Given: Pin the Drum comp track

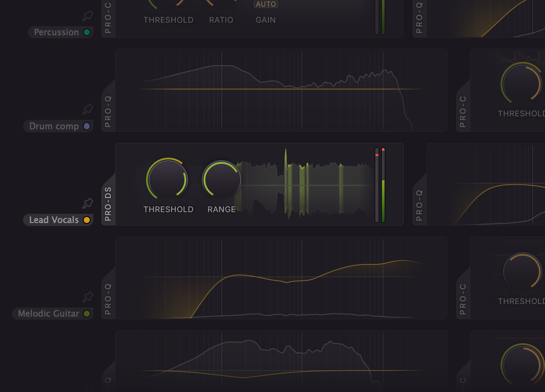Looking at the screenshot, I should point(88,109).
